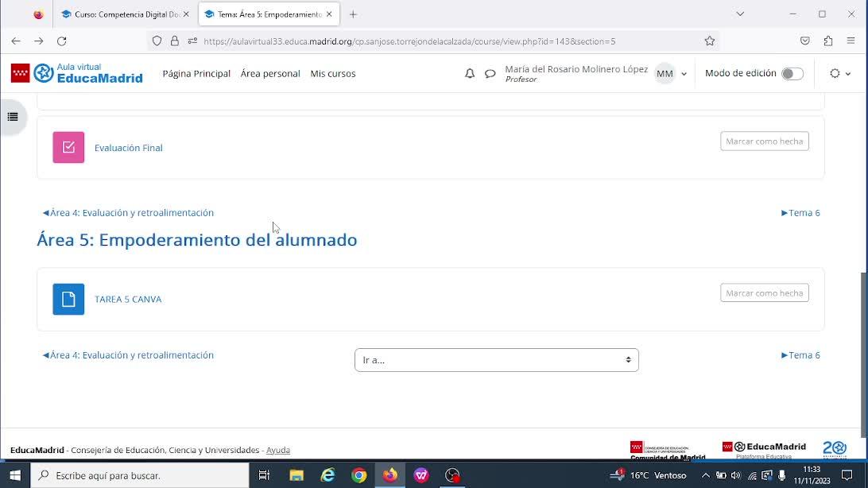Open the Windows notification center
868x488 pixels.
click(x=847, y=475)
